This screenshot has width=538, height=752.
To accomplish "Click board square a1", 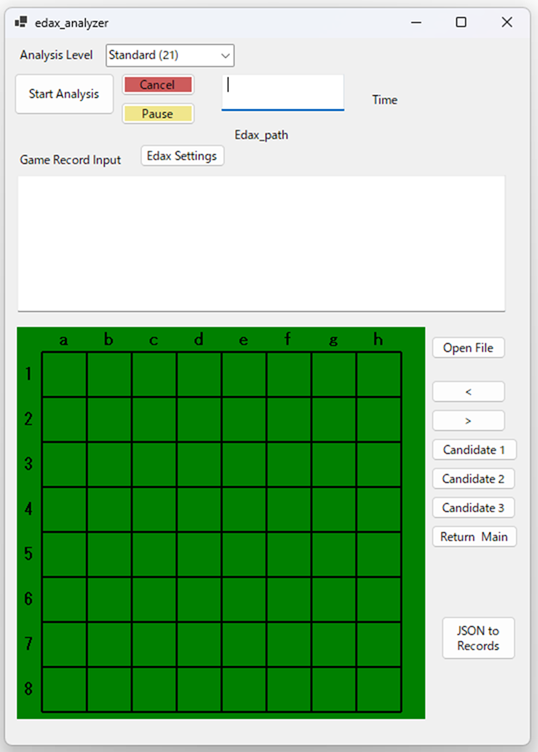I will [x=65, y=375].
